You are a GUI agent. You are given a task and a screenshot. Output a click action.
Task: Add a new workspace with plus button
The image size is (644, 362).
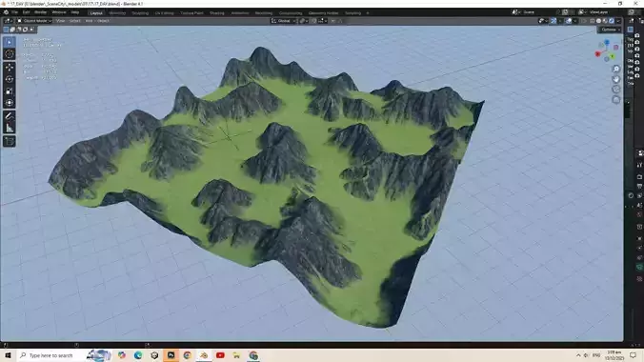click(x=368, y=13)
